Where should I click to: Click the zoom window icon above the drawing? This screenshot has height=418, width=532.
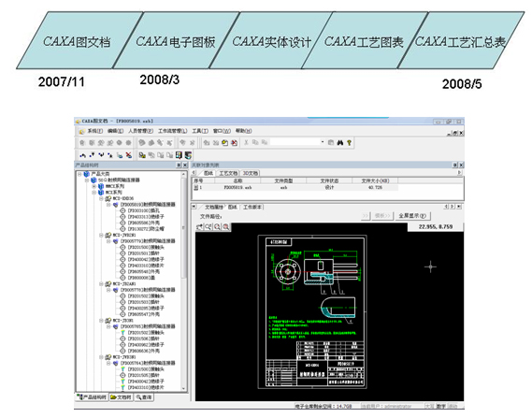[208, 227]
